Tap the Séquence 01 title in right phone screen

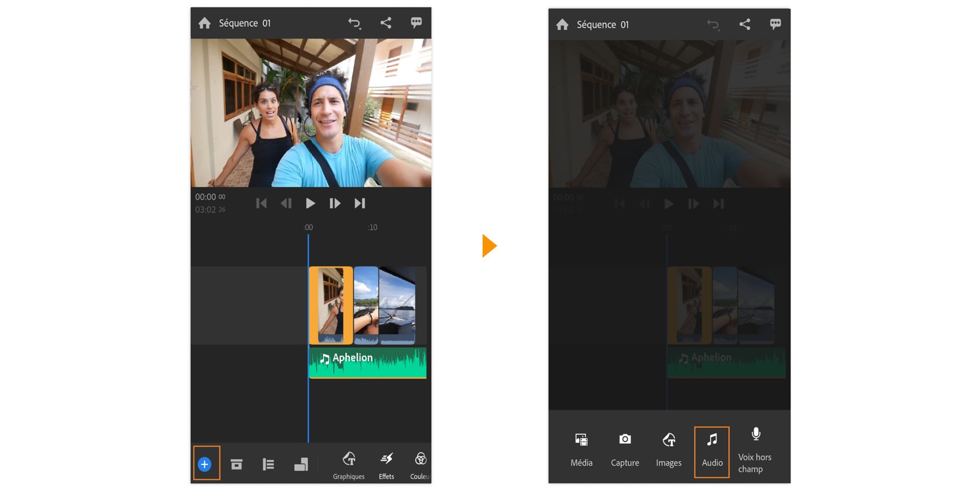603,25
